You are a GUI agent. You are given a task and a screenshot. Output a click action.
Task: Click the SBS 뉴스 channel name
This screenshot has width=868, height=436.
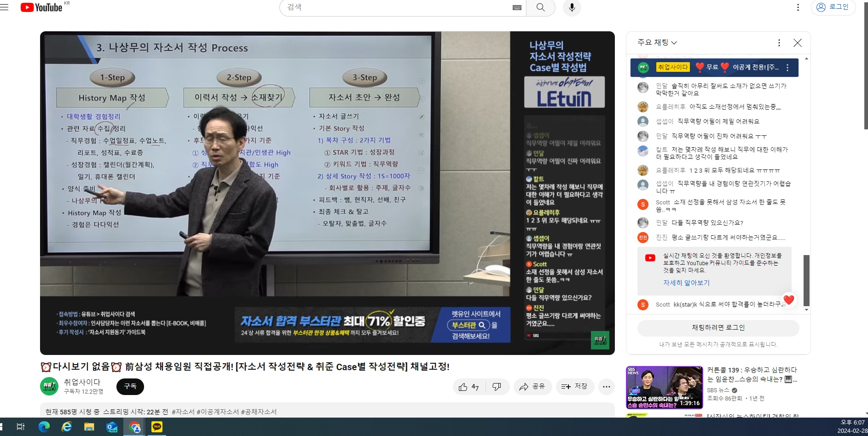coord(718,390)
